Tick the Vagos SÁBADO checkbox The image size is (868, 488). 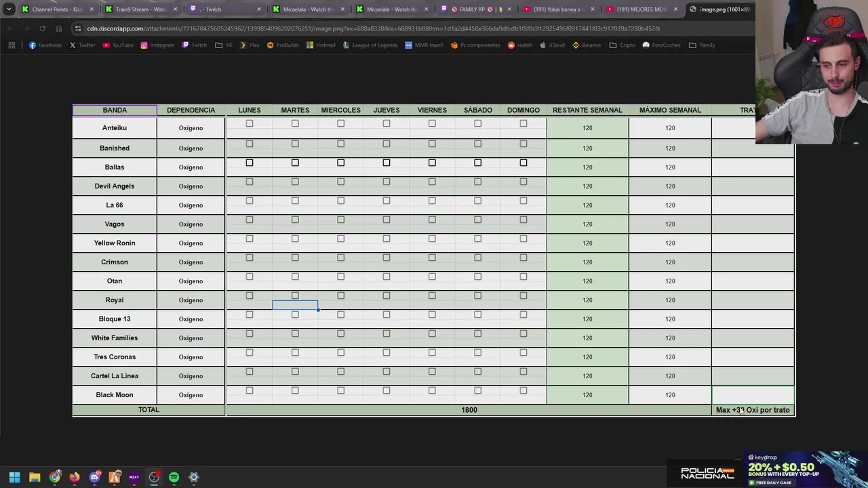point(478,220)
